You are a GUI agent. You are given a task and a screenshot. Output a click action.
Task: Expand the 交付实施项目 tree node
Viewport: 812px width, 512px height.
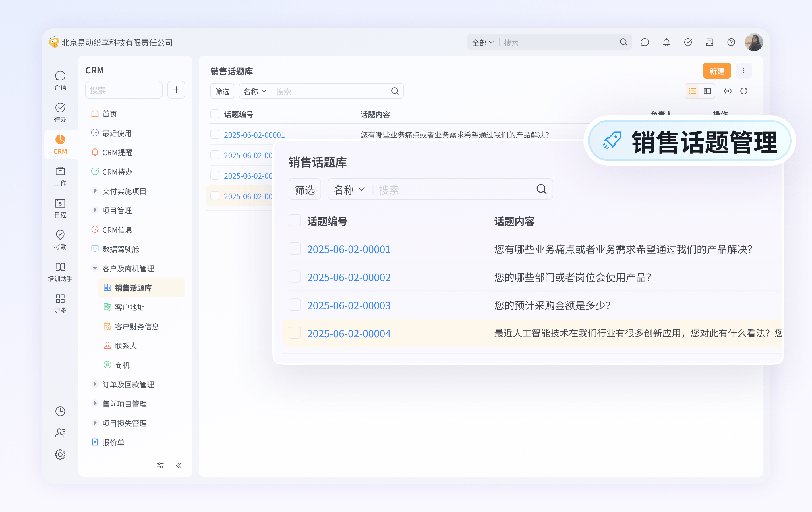pyautogui.click(x=95, y=191)
